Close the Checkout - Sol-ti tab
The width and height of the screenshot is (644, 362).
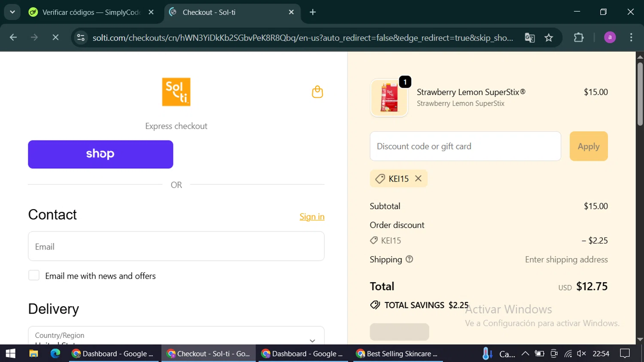[291, 12]
